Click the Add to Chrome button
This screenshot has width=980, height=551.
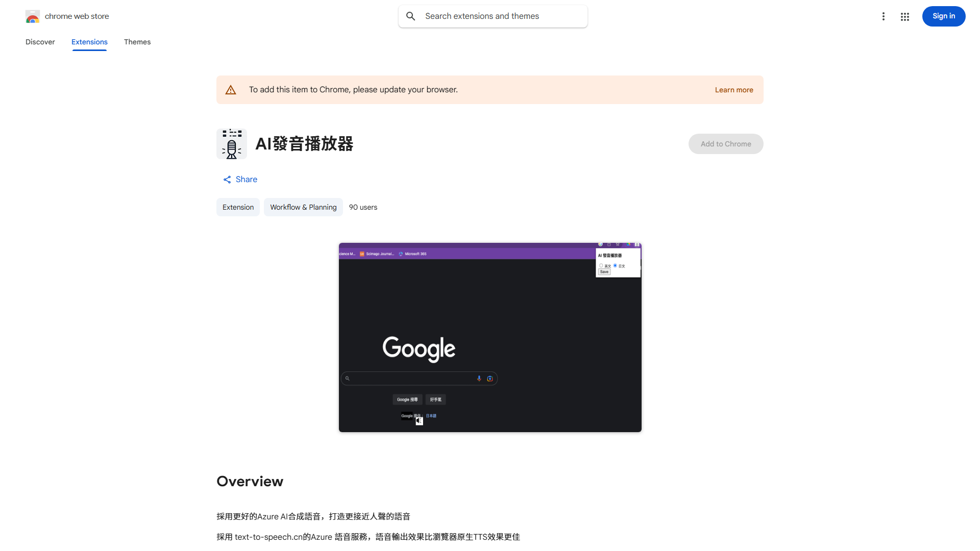pyautogui.click(x=725, y=144)
